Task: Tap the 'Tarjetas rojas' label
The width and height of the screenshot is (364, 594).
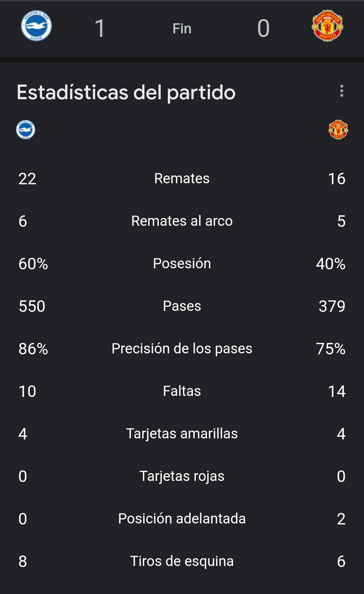Action: 182,476
